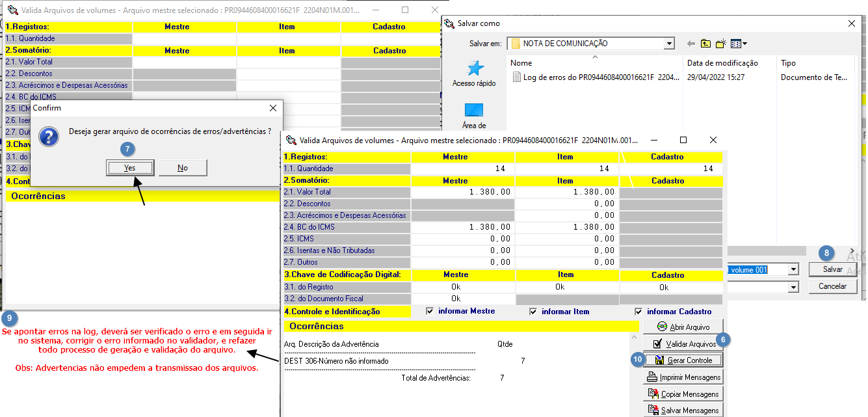Click the front Valida Arquivos window title icon

pyautogui.click(x=290, y=140)
